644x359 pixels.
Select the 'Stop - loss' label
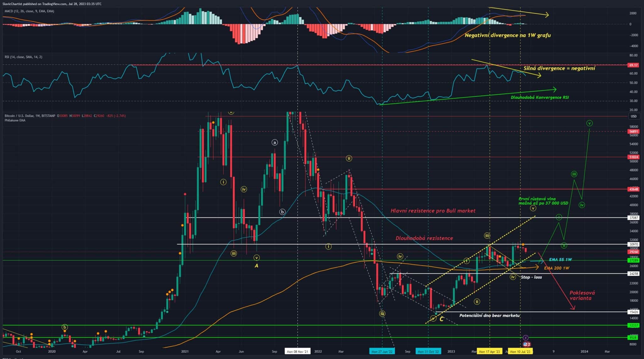tap(531, 277)
